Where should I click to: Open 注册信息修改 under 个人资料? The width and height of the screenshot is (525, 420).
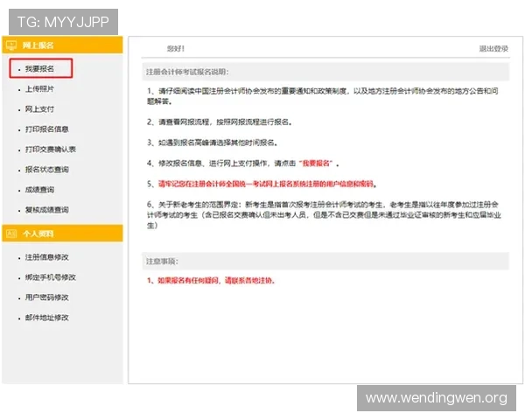(x=47, y=257)
